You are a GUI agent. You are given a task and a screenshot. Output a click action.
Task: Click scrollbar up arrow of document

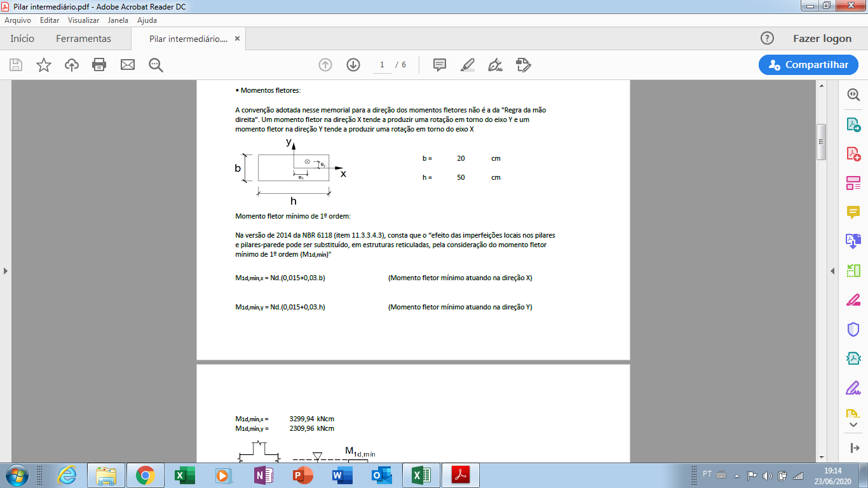821,85
